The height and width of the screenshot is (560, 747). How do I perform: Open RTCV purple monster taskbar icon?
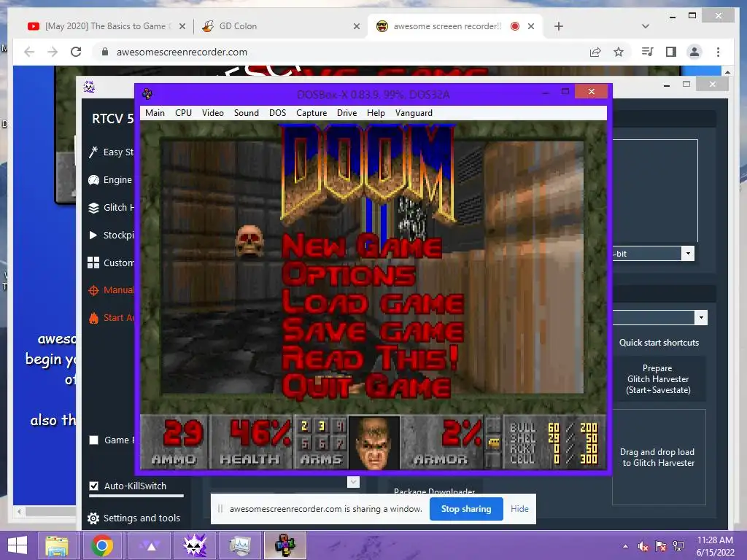pos(194,545)
